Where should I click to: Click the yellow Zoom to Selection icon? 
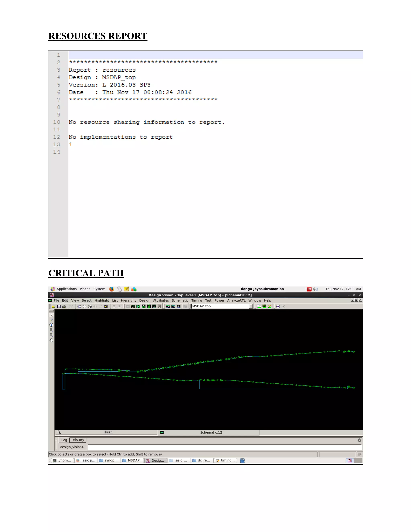[106, 307]
